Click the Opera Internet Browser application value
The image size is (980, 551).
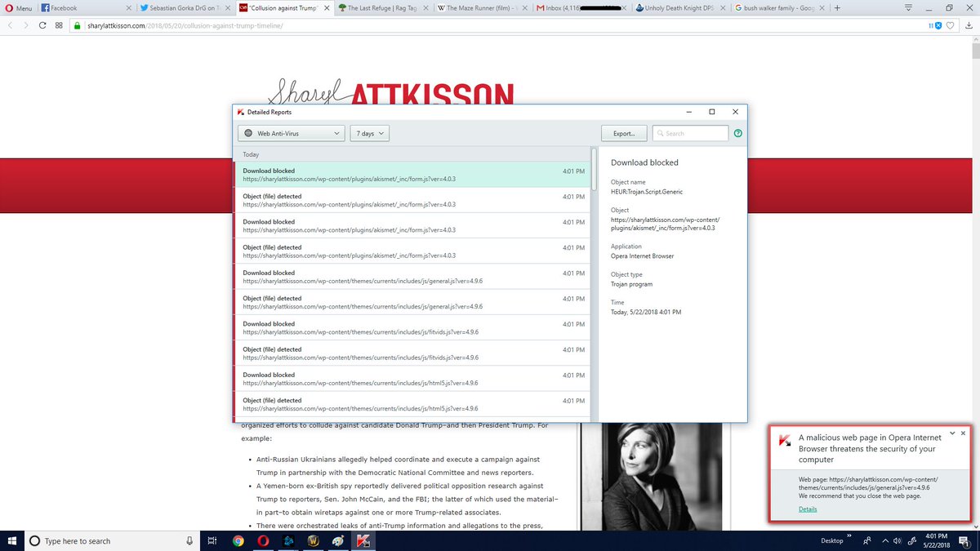642,256
